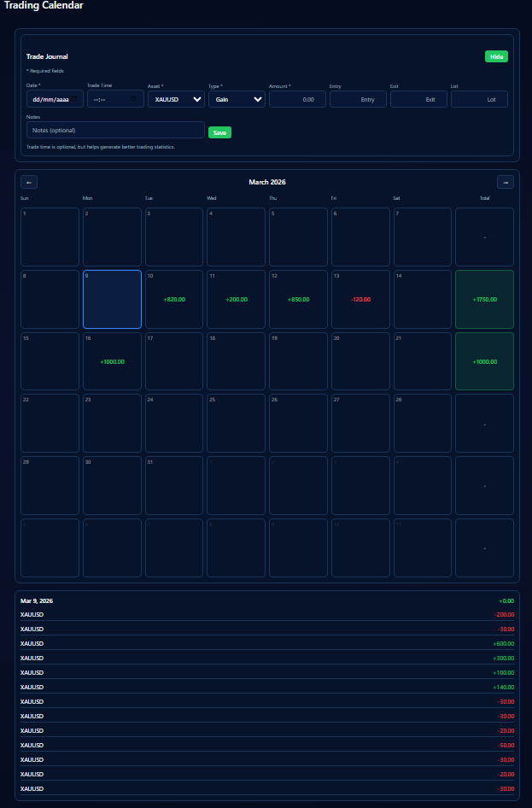Select March 13 cell showing -120.00
The width and height of the screenshot is (532, 808).
pos(360,300)
